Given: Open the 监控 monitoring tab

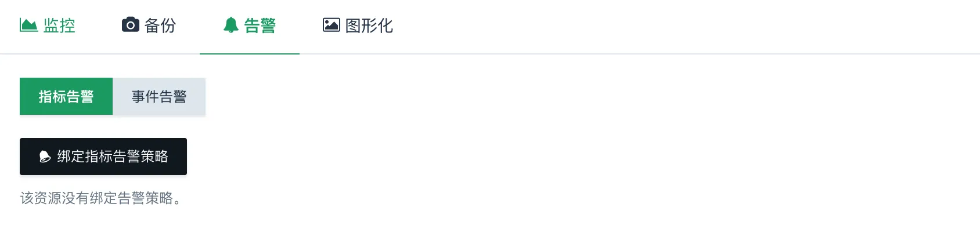Looking at the screenshot, I should pos(48,26).
